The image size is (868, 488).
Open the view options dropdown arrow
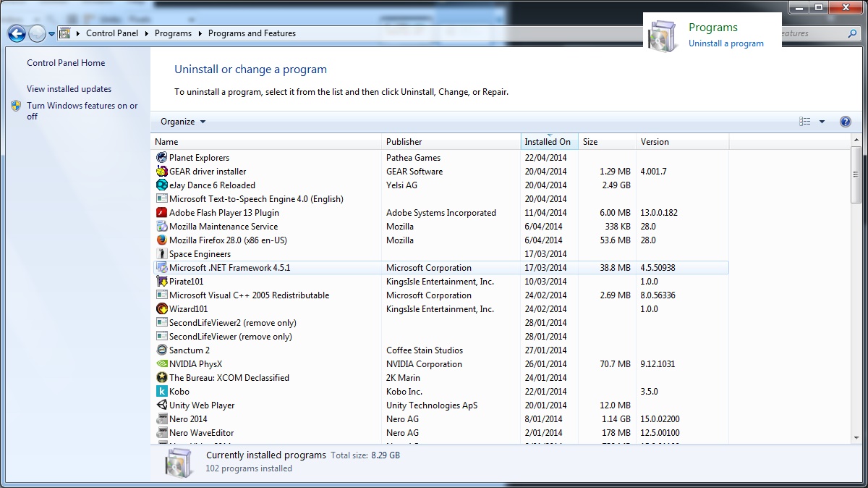click(x=822, y=122)
